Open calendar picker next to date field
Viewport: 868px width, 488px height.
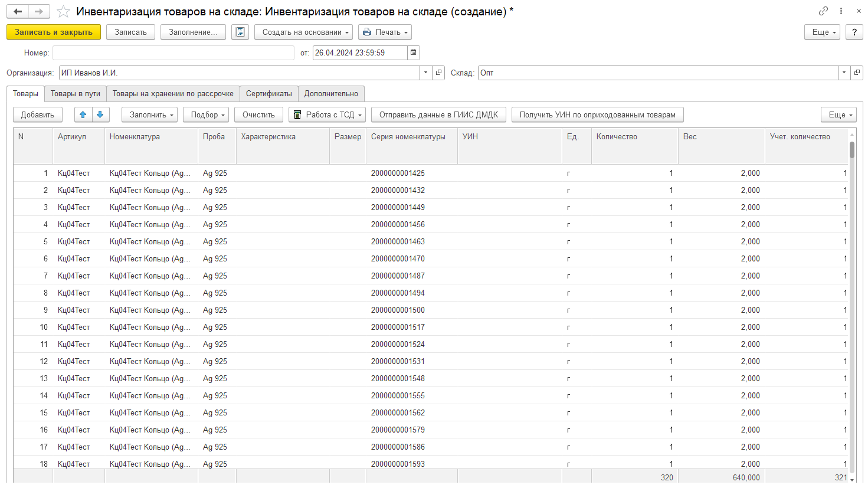click(x=414, y=53)
